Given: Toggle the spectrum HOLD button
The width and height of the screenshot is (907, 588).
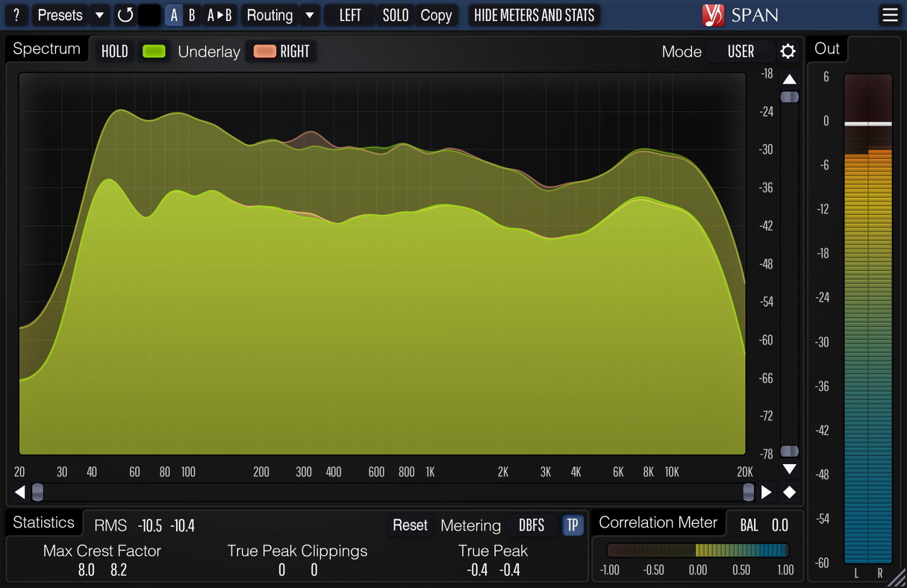Looking at the screenshot, I should coord(115,51).
